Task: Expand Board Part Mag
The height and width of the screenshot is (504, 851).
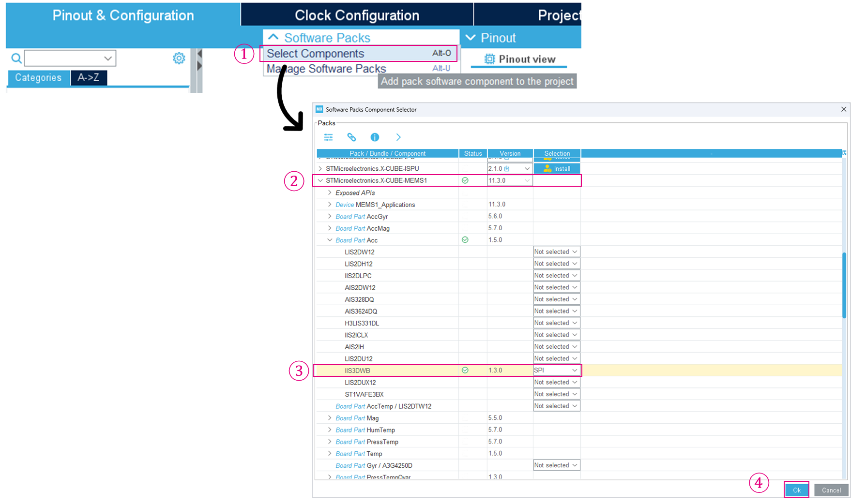Action: point(330,418)
